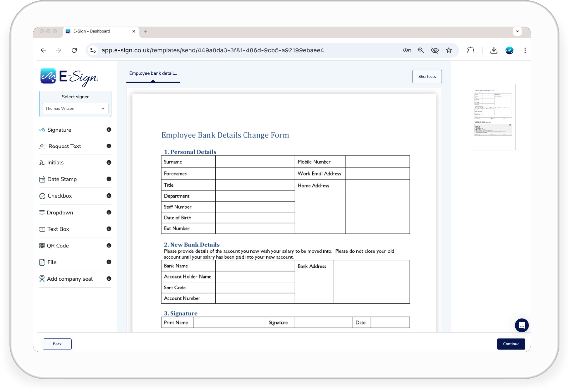The height and width of the screenshot is (392, 570).
Task: Click the Back button
Action: 57,344
